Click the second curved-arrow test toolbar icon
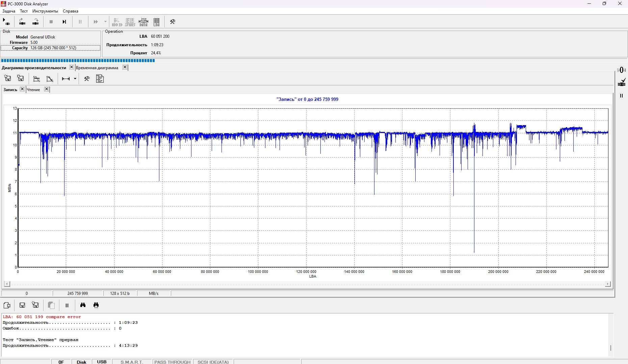Viewport: 628px width, 364px height. tap(35, 22)
